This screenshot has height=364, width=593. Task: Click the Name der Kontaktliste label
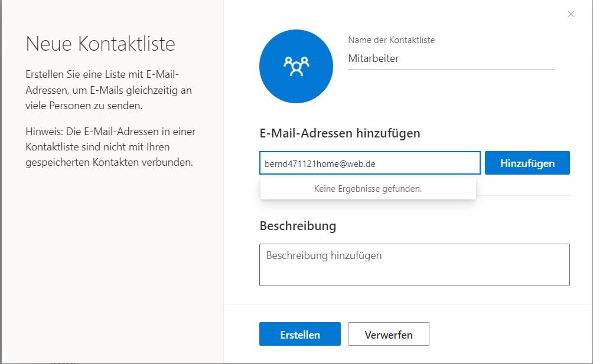pyautogui.click(x=391, y=40)
